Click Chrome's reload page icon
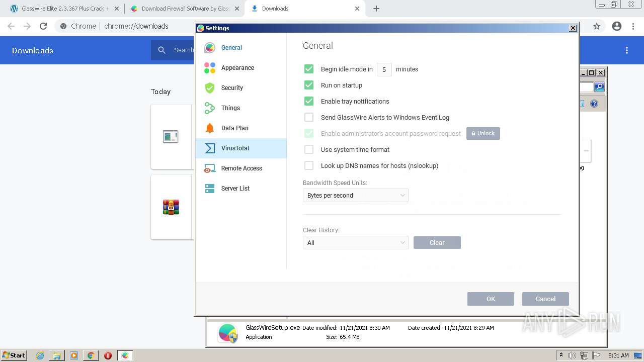Screen dimensions: 644x362 43,26
